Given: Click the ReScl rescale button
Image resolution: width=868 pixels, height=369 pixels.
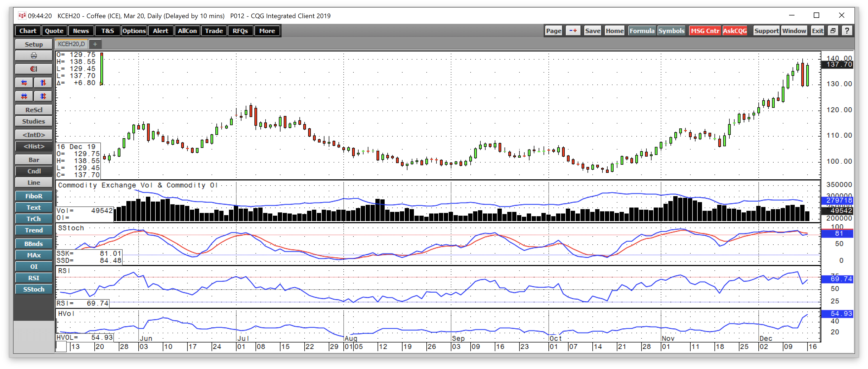Looking at the screenshot, I should click(x=34, y=110).
